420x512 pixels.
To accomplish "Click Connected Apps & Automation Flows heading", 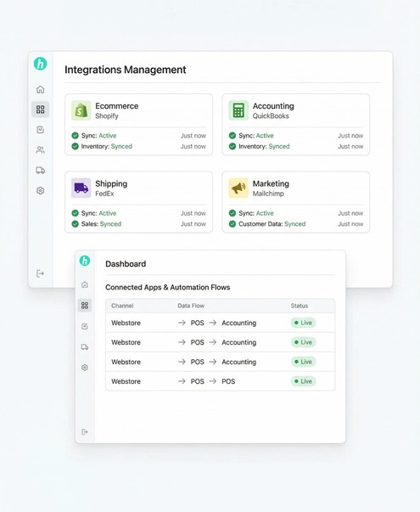I will (168, 287).
